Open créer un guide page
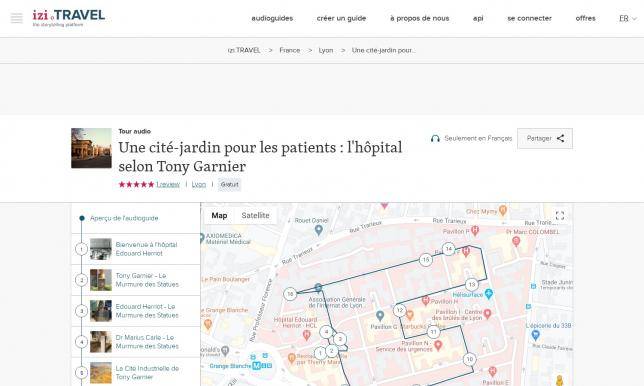Screen dimensions: 644x386 tap(341, 18)
